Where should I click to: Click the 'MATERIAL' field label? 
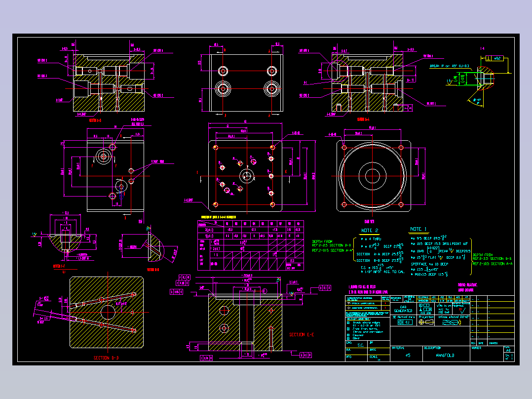(398, 348)
